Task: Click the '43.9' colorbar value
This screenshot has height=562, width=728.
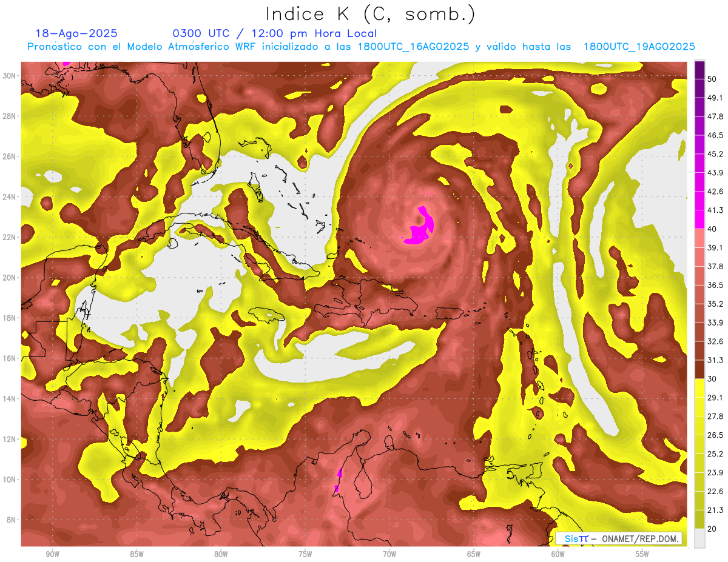Action: coord(715,173)
